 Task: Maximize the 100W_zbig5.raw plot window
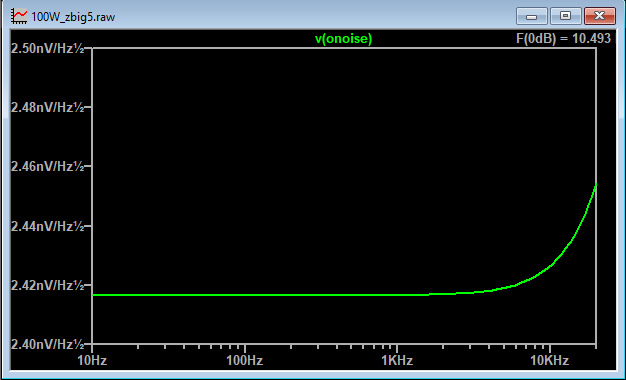click(x=565, y=16)
